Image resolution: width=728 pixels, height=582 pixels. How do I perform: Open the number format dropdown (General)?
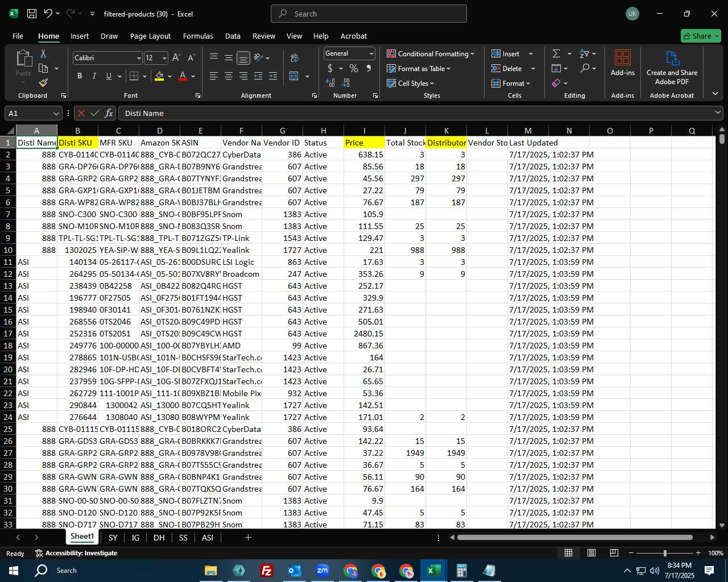tap(371, 53)
